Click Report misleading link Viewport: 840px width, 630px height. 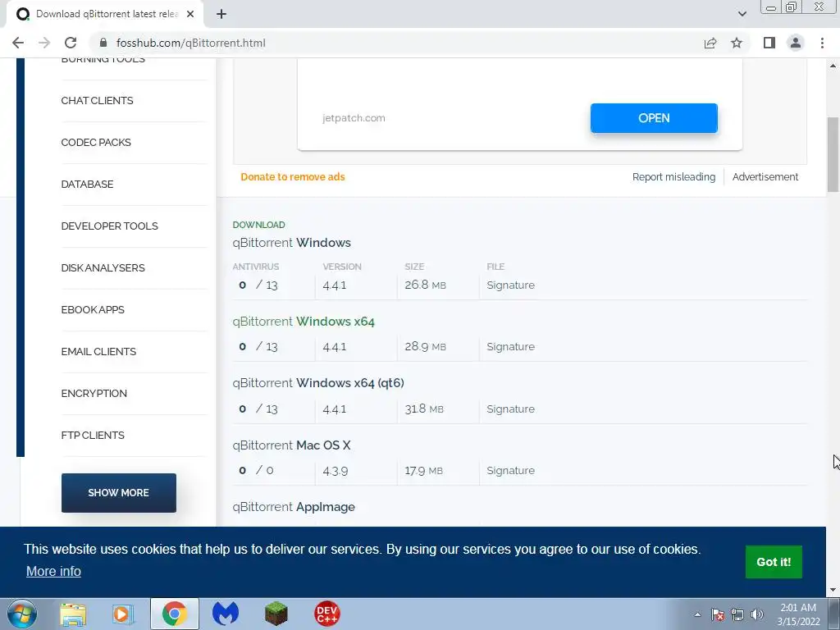click(x=673, y=177)
